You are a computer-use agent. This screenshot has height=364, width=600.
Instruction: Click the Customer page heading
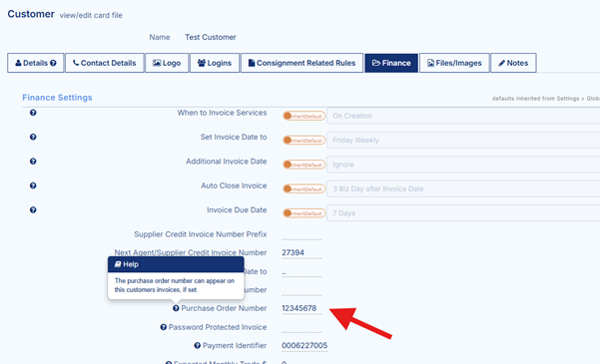click(x=31, y=14)
